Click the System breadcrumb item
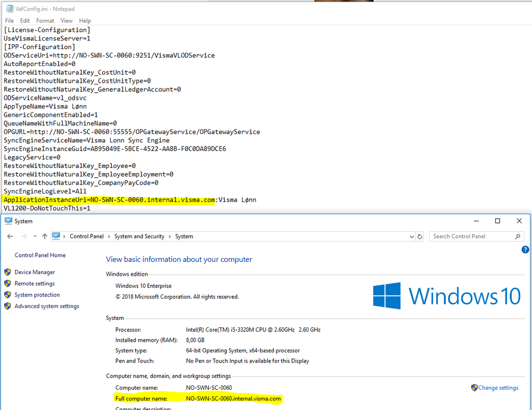This screenshot has height=410, width=532. [x=184, y=236]
